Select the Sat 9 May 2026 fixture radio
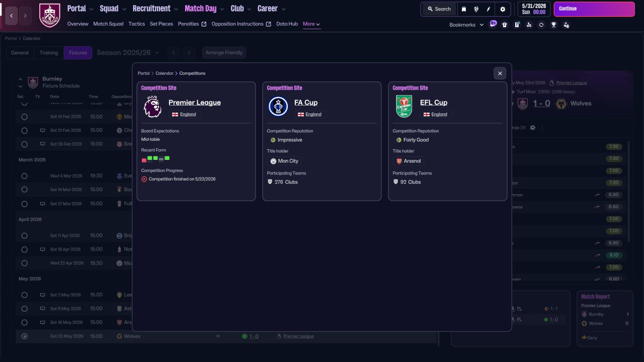Viewport: 644px width, 362px height. click(24, 309)
